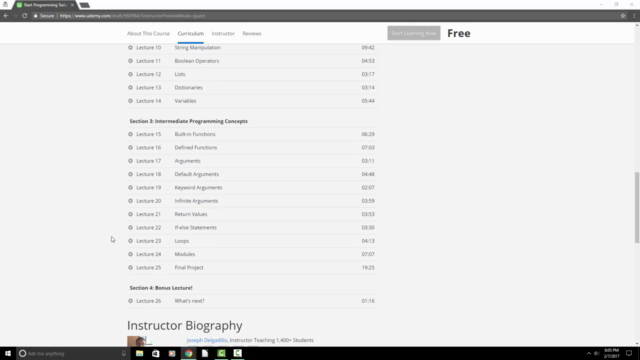The image size is (640, 360).
Task: Click the play icon beside Lecture 26
Action: point(130,301)
